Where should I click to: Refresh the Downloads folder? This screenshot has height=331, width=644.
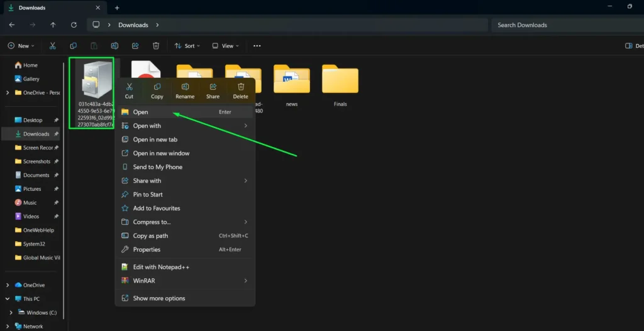74,25
